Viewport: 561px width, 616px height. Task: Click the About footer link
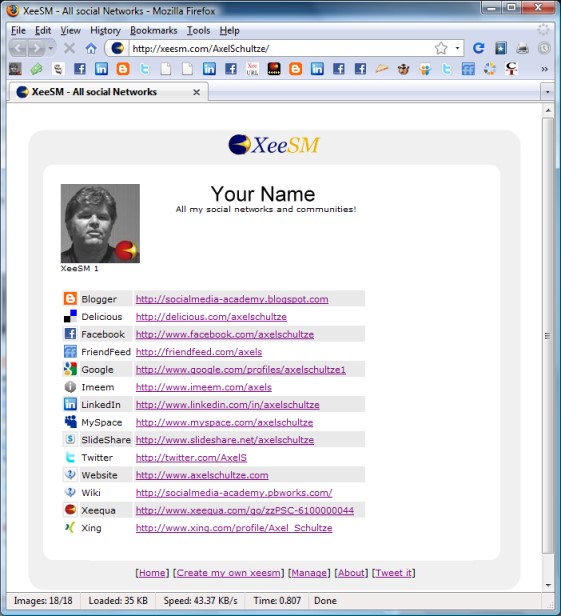tap(351, 573)
